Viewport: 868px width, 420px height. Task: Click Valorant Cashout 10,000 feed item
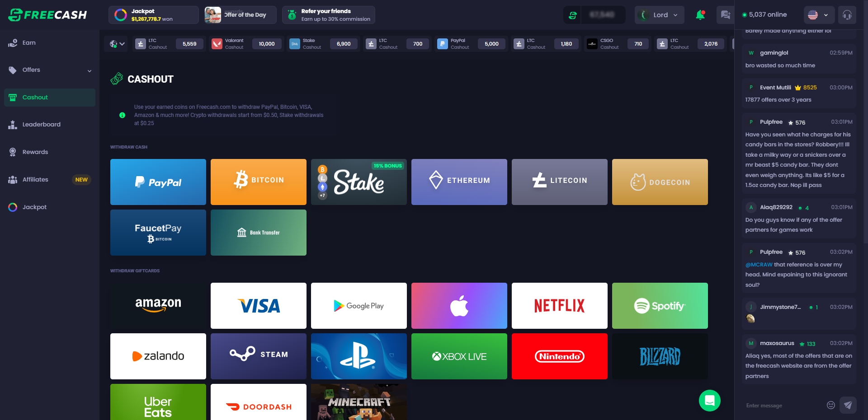point(247,44)
